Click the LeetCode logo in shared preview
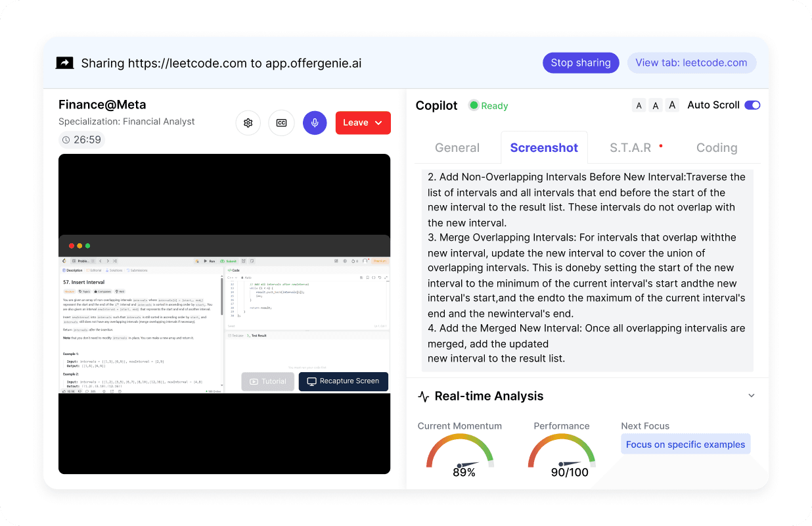This screenshot has width=812, height=526. pyautogui.click(x=64, y=261)
